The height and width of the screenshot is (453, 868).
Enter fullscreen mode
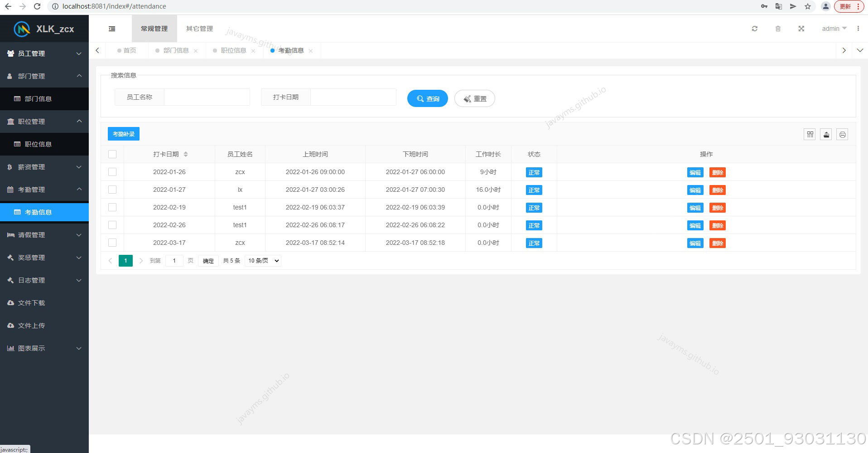coord(801,29)
